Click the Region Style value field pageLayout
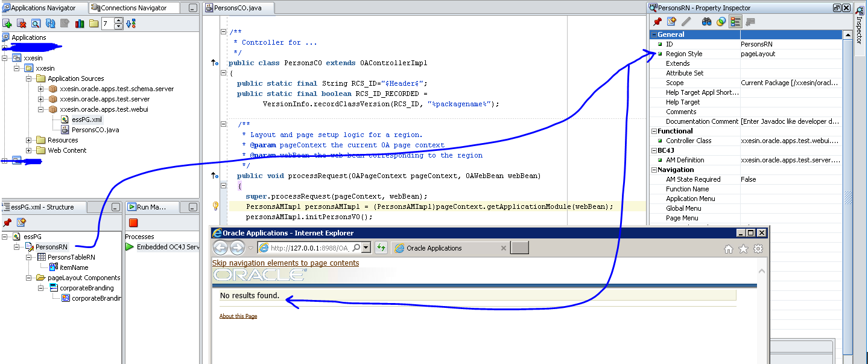This screenshot has width=868, height=364. (789, 54)
